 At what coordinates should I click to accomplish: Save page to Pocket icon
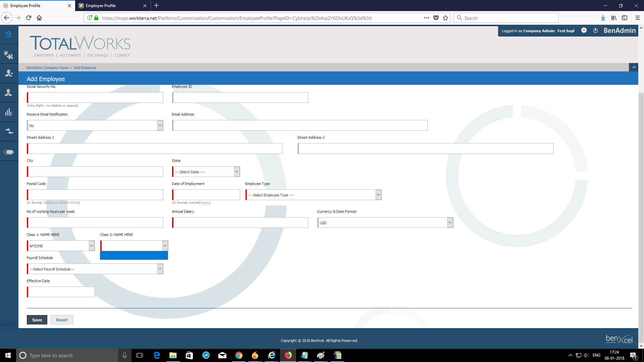tap(436, 18)
